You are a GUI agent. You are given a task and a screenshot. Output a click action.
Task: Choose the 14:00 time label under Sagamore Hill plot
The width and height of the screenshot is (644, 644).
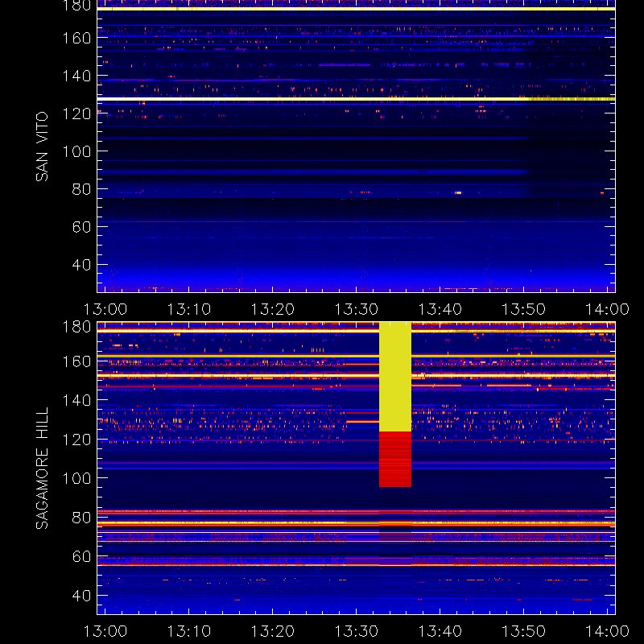point(608,631)
